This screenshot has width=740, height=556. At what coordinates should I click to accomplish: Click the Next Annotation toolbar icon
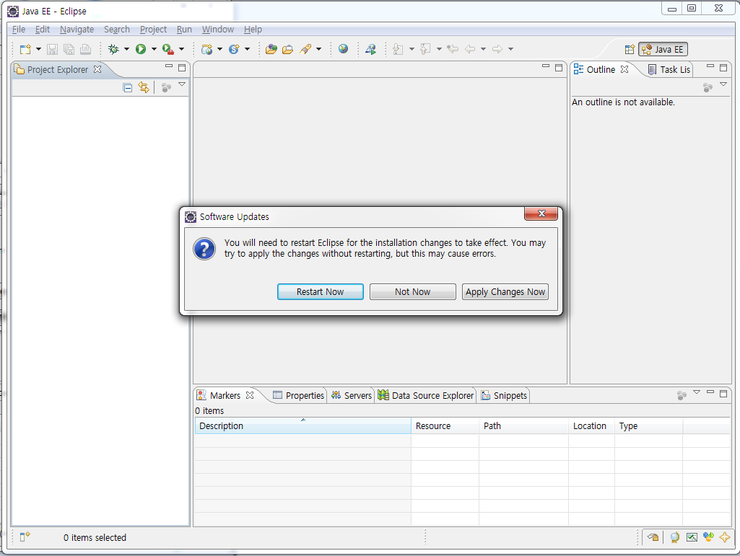pos(398,49)
